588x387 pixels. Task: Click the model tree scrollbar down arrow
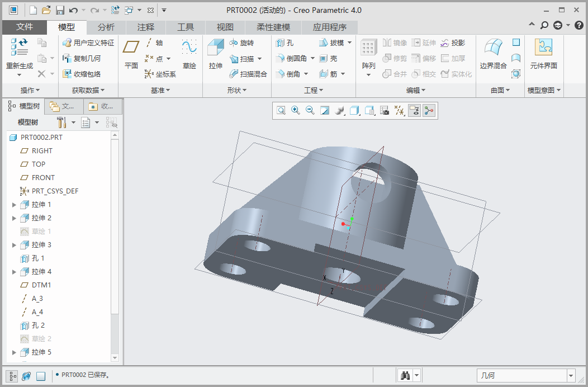pyautogui.click(x=115, y=357)
